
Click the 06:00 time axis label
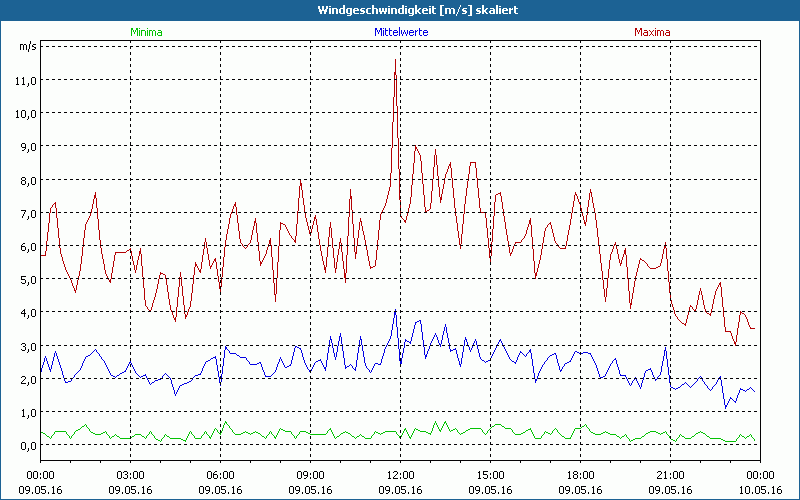(x=220, y=476)
